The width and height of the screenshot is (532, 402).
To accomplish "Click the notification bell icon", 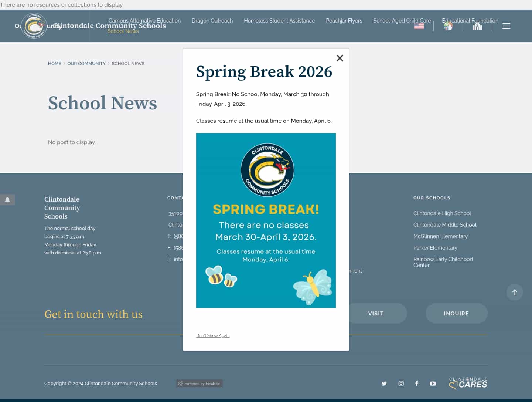I will [7, 200].
